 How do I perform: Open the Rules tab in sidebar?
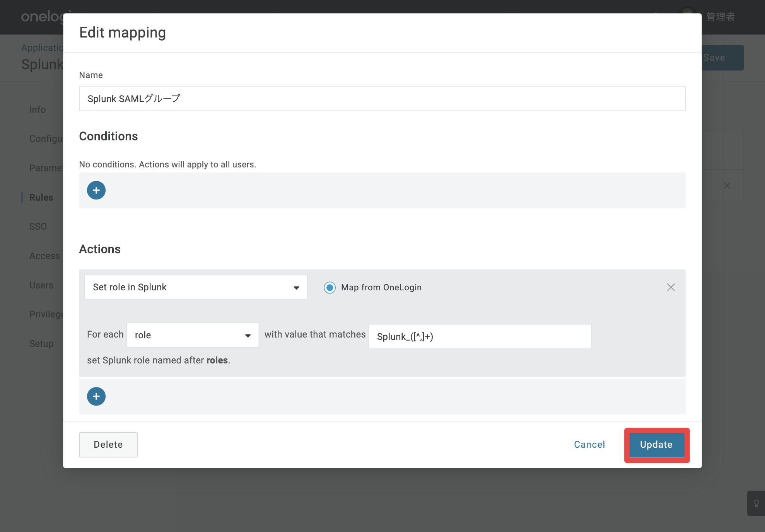(41, 197)
